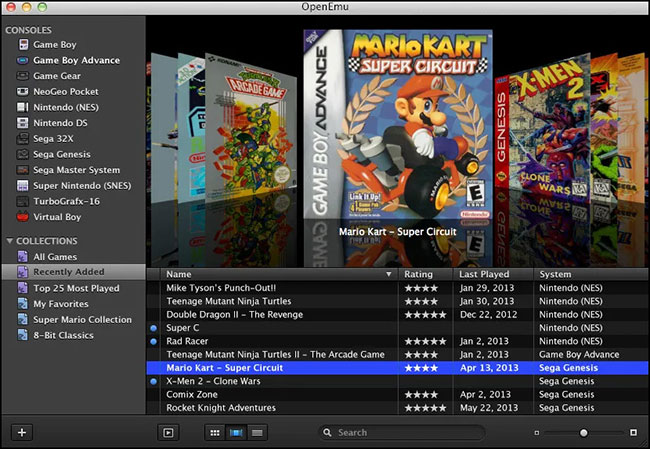The width and height of the screenshot is (650, 449).
Task: Switch to grid view
Action: [x=215, y=433]
